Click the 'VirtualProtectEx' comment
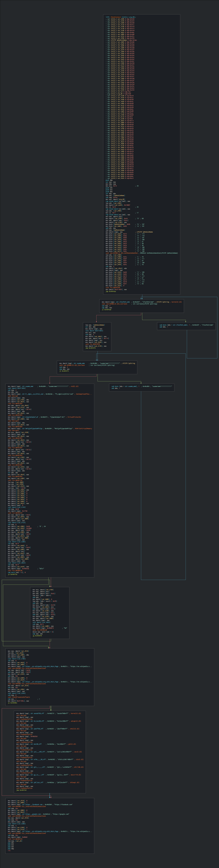 tap(74, 417)
